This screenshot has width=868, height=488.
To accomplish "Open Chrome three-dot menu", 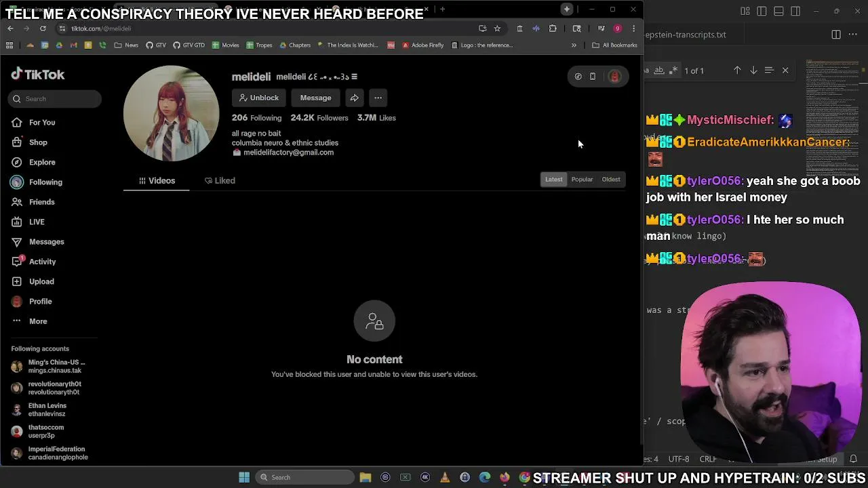I will pyautogui.click(x=633, y=28).
